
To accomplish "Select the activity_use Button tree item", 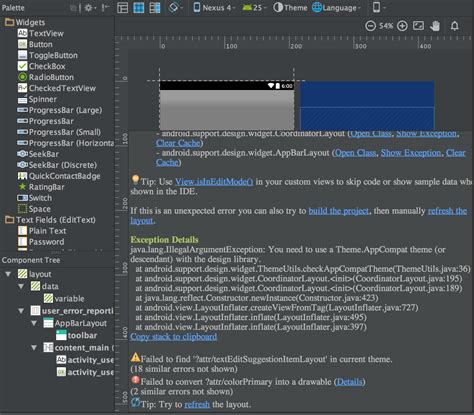I will [85, 372].
